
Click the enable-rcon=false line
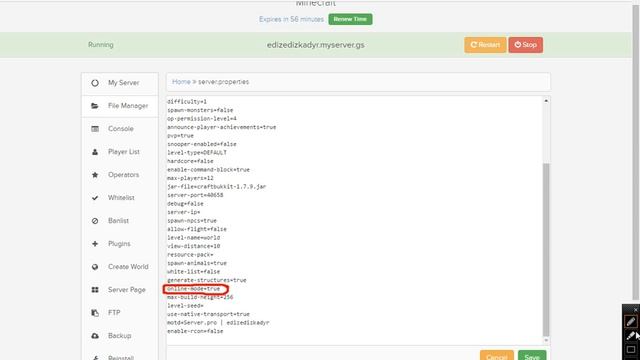point(195,331)
